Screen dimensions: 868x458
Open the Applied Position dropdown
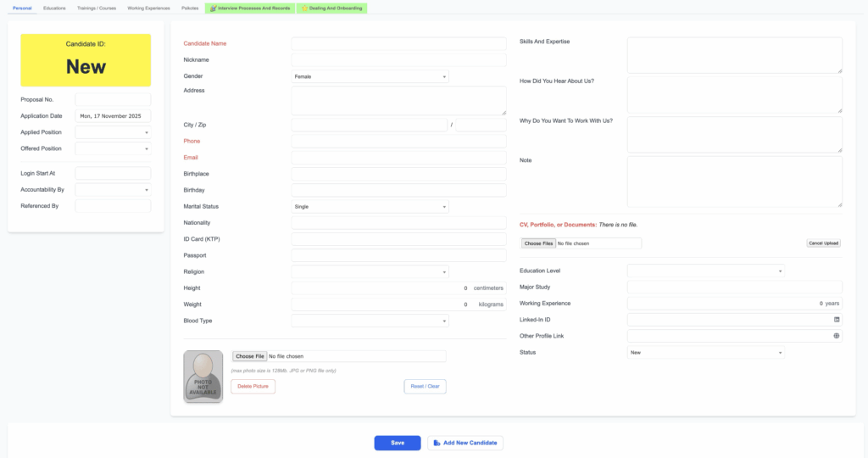point(113,132)
